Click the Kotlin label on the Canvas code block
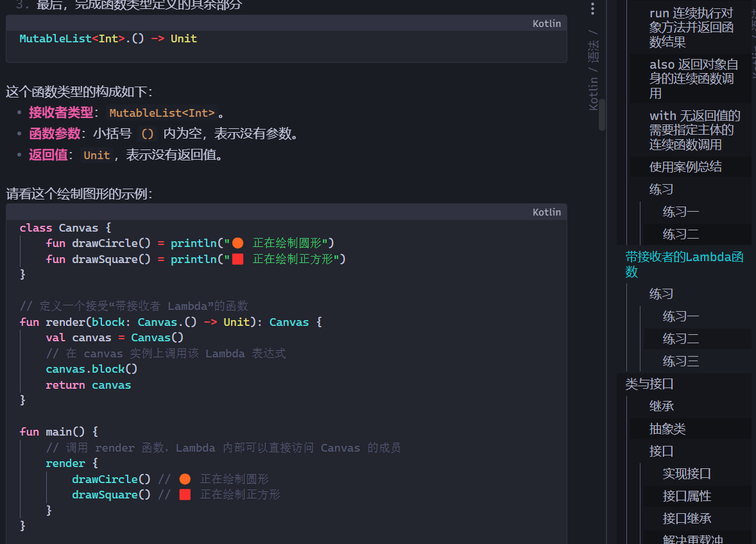 [546, 212]
